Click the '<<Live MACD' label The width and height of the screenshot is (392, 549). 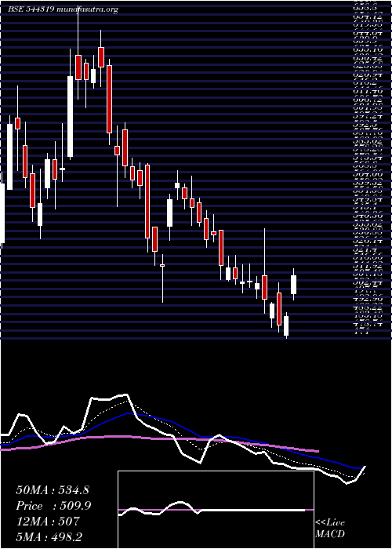click(x=330, y=529)
